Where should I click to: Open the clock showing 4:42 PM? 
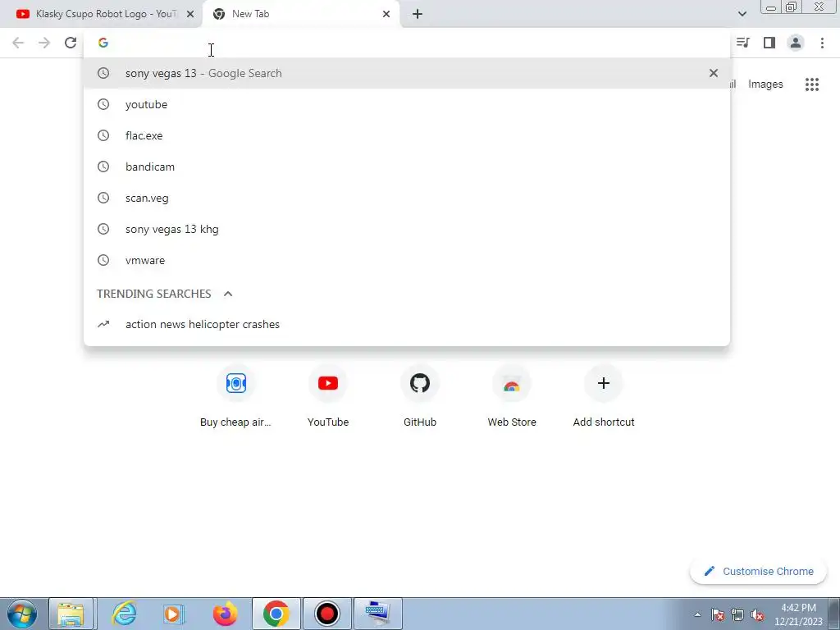798,614
